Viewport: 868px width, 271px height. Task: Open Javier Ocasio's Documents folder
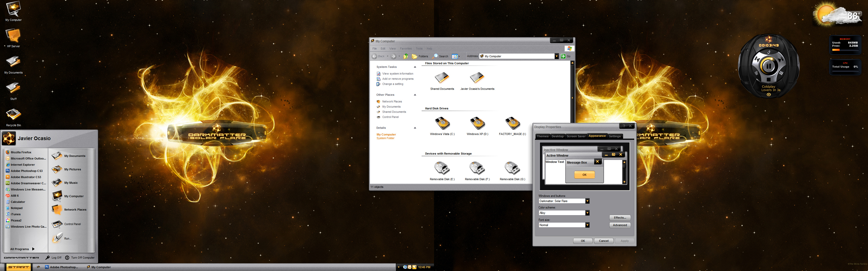(477, 81)
